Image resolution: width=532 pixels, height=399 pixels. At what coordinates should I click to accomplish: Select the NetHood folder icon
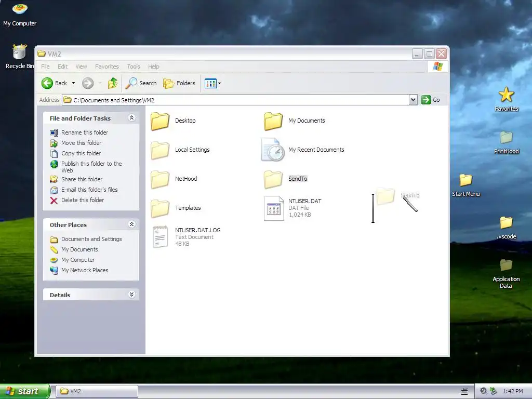coord(160,179)
